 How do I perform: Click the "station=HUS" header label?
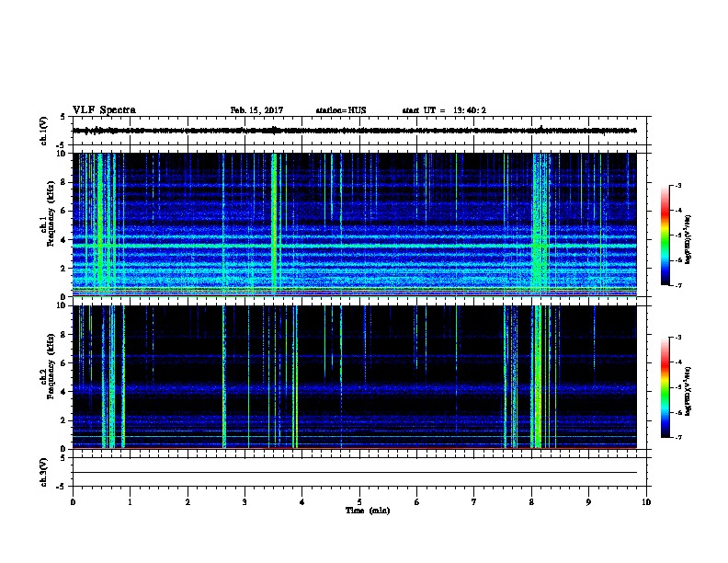click(341, 110)
